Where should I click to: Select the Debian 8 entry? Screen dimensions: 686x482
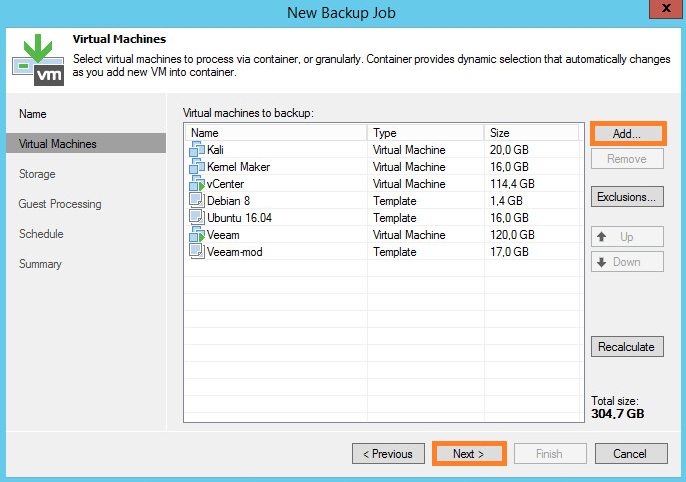[x=228, y=201]
